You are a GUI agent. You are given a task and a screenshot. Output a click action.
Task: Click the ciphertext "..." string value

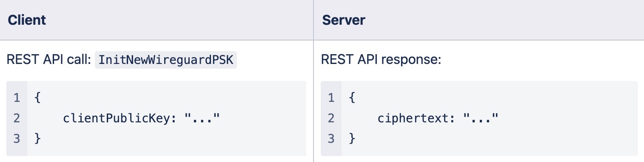(480, 117)
